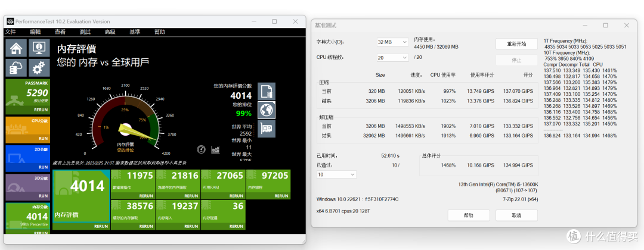Click the PerformanceTest app icon in title bar
The image size is (644, 250).
(x=10, y=21)
